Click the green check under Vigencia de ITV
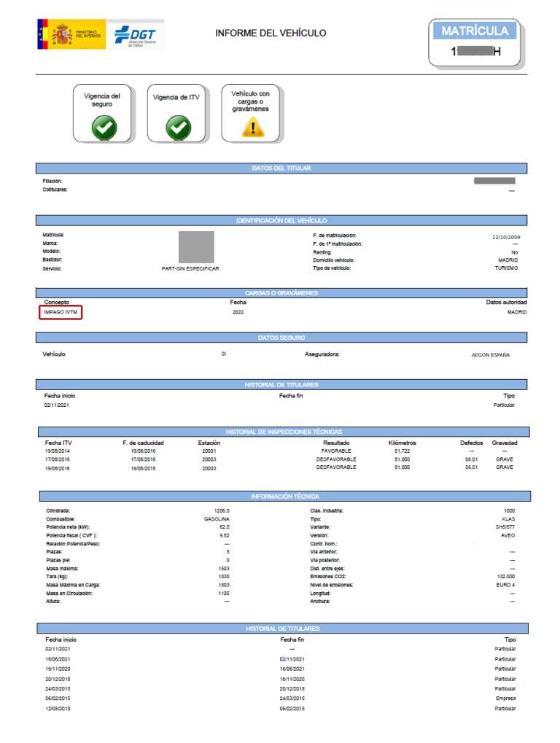 tap(179, 128)
